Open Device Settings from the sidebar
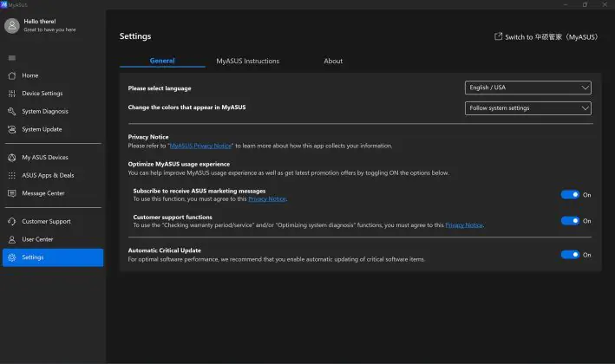 [43, 94]
